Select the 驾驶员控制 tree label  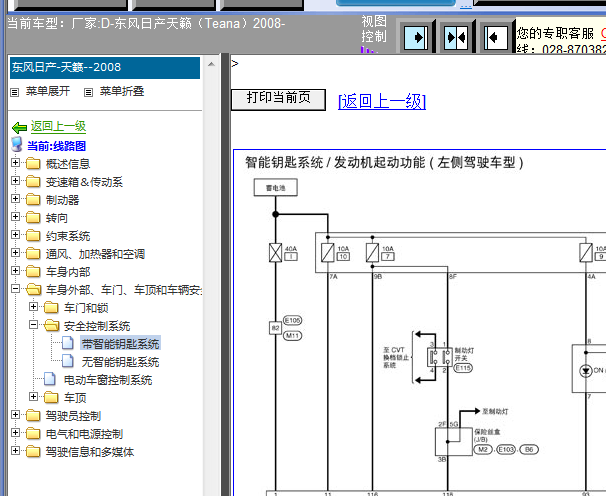click(73, 416)
